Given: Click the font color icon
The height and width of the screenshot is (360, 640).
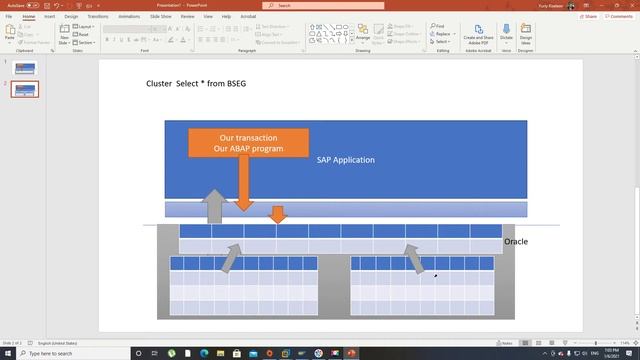Looking at the screenshot, I should coord(183,40).
